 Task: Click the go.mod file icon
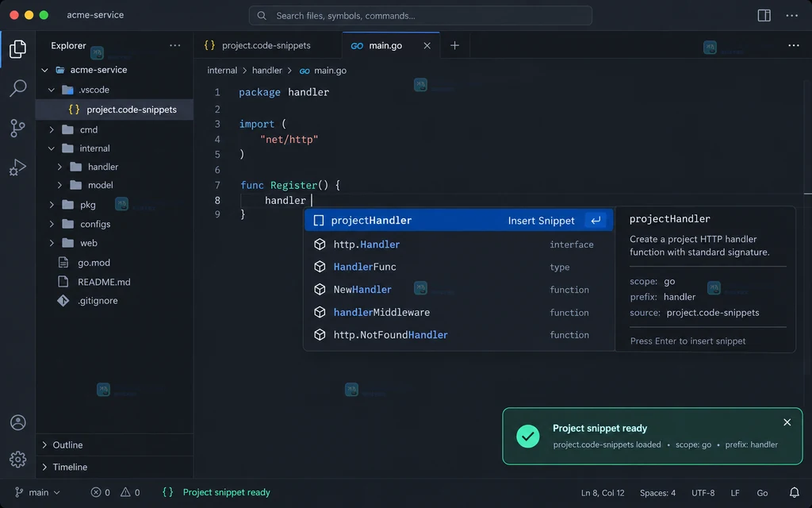coord(63,262)
